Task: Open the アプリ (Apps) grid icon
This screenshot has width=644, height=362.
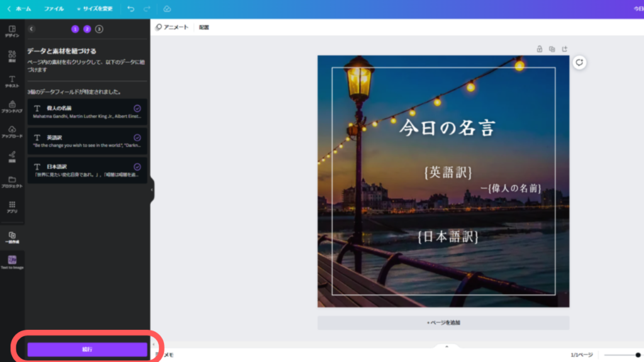Action: [12, 207]
